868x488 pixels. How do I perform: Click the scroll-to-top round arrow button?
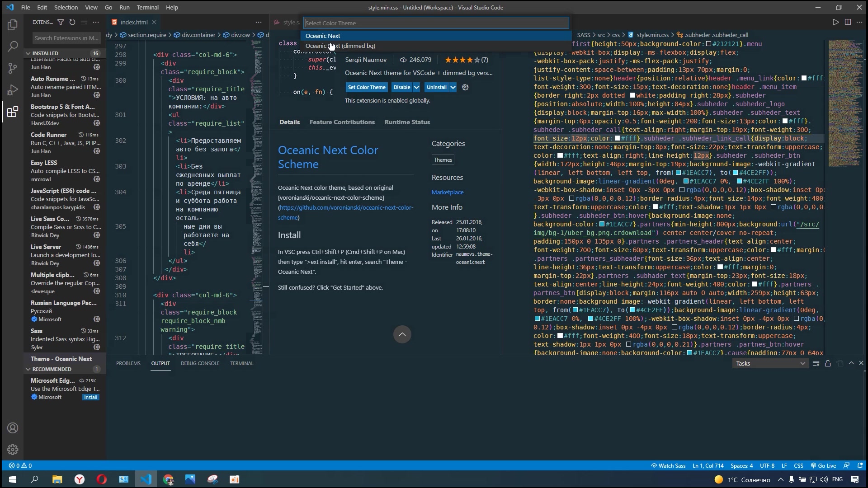pyautogui.click(x=402, y=334)
